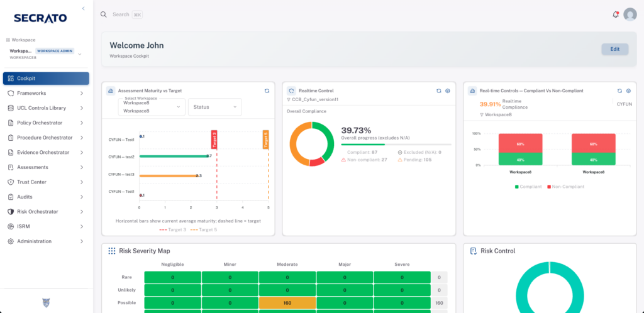This screenshot has height=313, width=644.
Task: Click the Search input field
Action: 121,14
